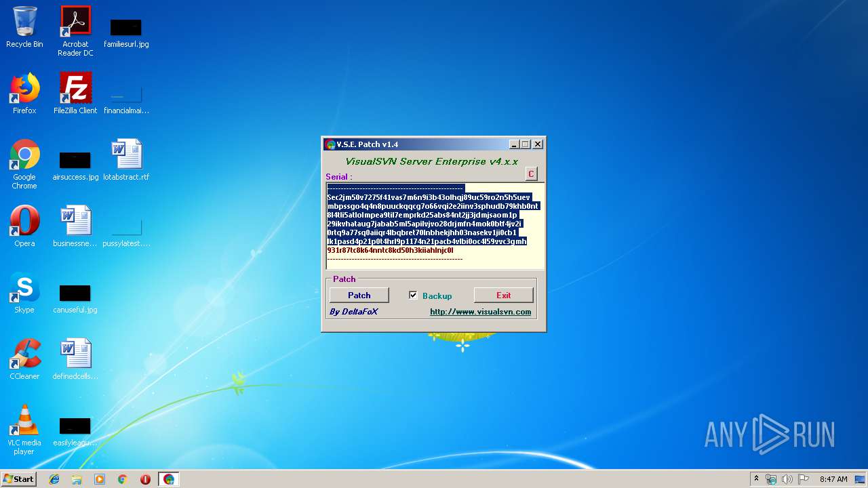The width and height of the screenshot is (868, 488).
Task: Click the V.S.E. Patch title bar icon
Action: (330, 144)
